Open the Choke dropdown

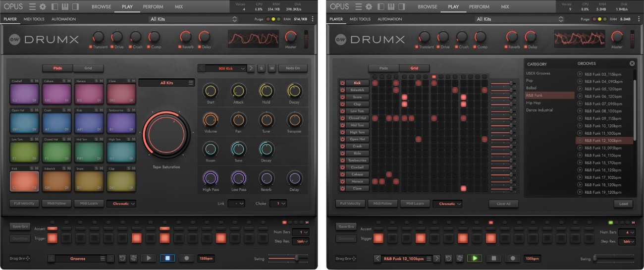(278, 204)
